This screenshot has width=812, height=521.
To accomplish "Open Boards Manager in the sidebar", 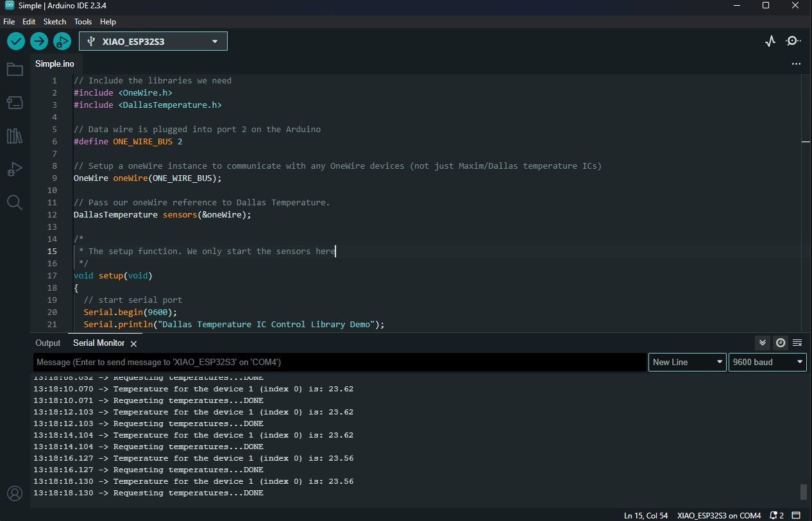I will pyautogui.click(x=15, y=103).
